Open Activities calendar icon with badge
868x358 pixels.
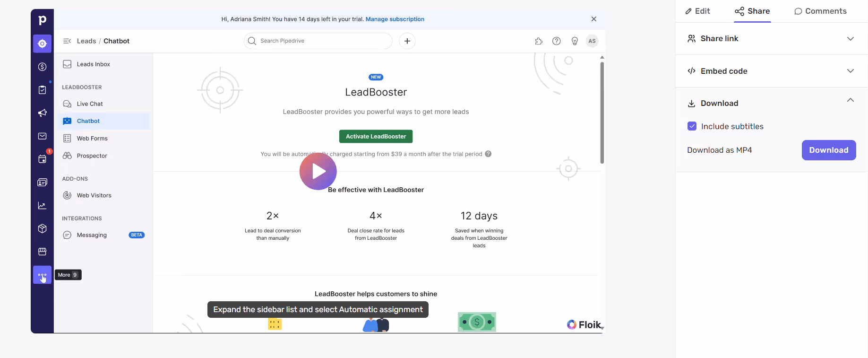point(42,159)
